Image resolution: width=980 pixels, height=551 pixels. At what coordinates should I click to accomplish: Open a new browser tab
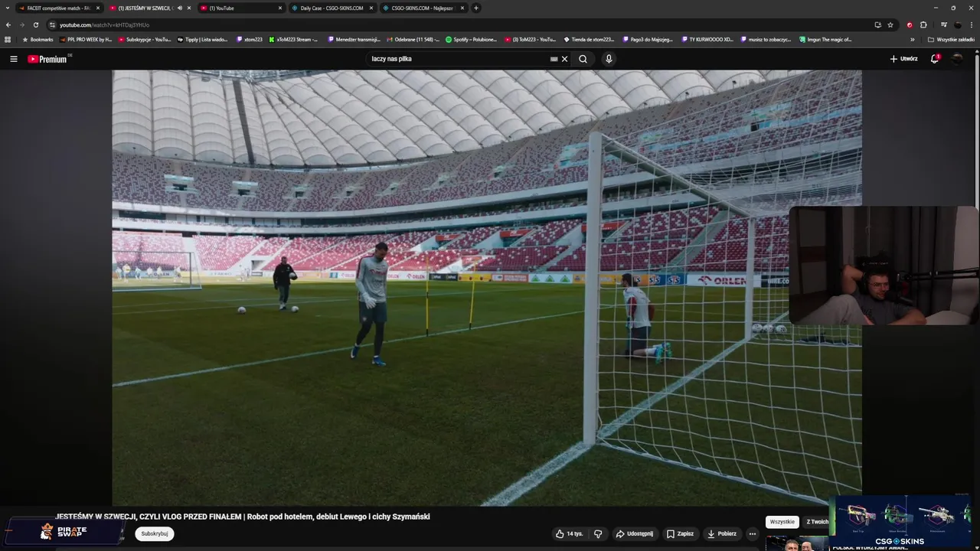476,8
